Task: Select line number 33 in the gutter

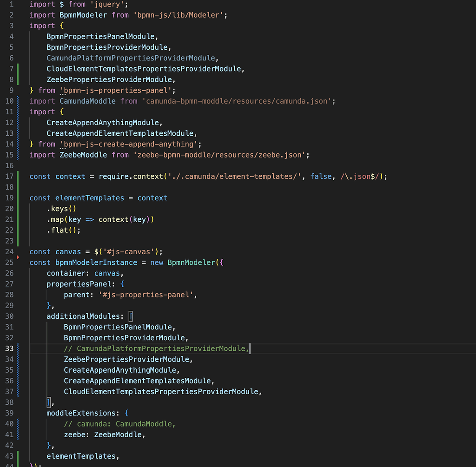Action: 9,349
